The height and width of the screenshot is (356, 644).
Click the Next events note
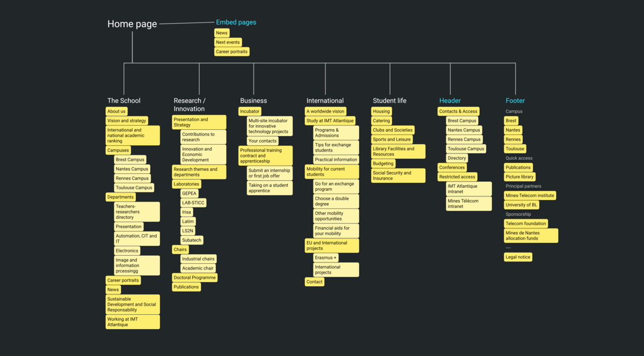228,42
